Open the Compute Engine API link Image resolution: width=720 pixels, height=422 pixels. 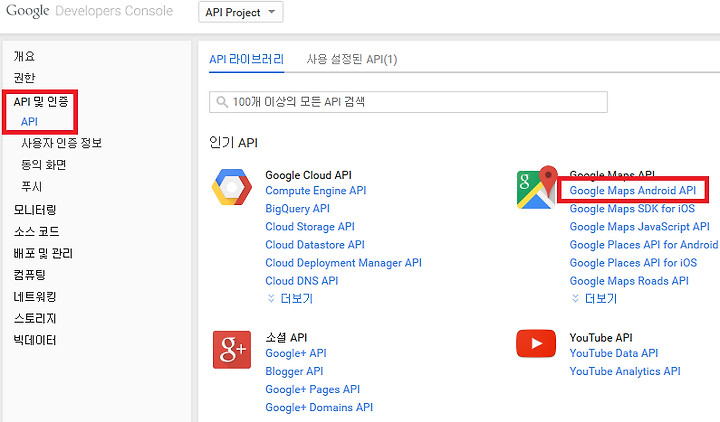(x=316, y=191)
